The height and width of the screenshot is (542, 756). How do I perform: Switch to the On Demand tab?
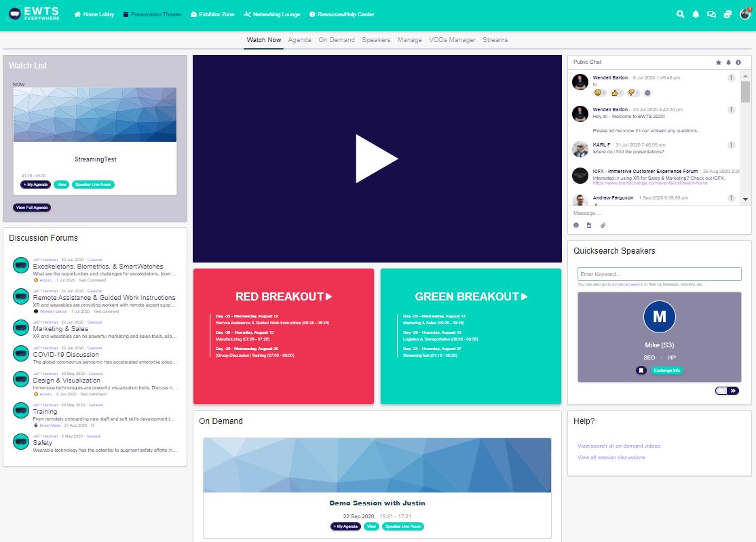pyautogui.click(x=337, y=40)
